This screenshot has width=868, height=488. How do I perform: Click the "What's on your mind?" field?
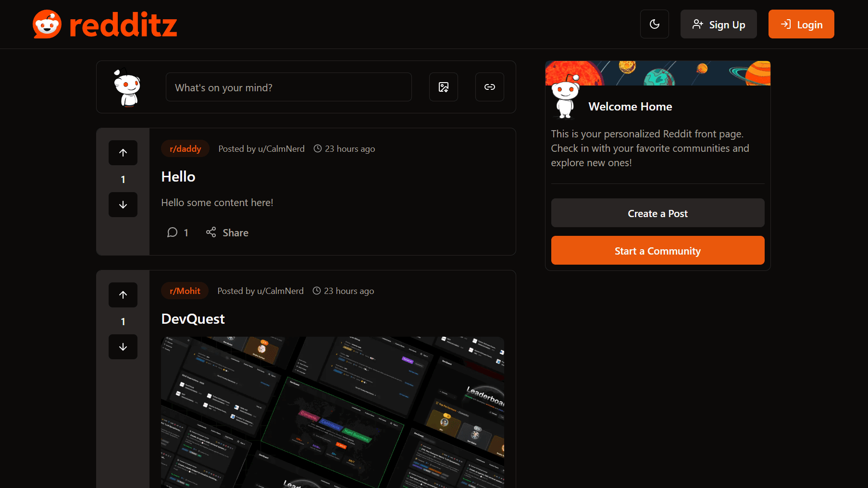point(289,87)
